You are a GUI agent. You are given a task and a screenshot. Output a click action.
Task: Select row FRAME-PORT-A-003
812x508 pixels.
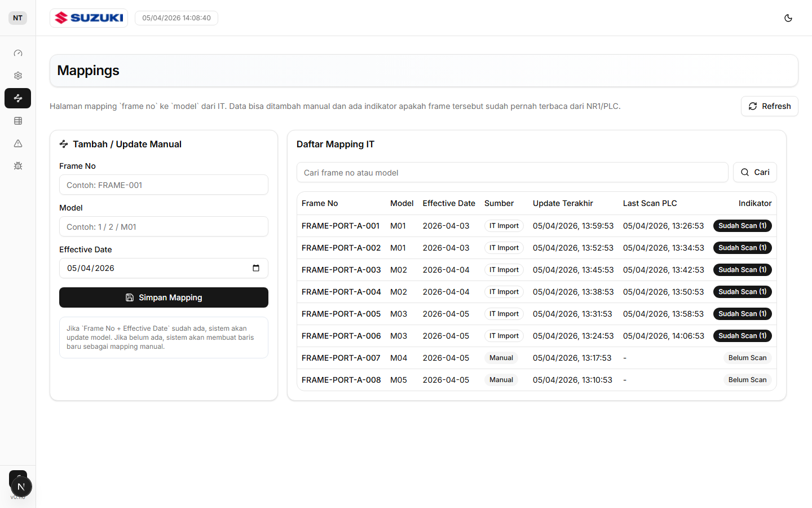[536, 270]
